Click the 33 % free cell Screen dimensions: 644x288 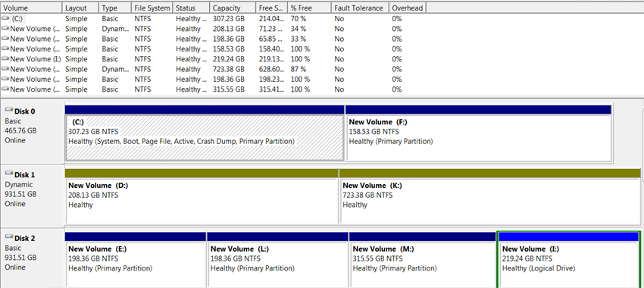299,39
